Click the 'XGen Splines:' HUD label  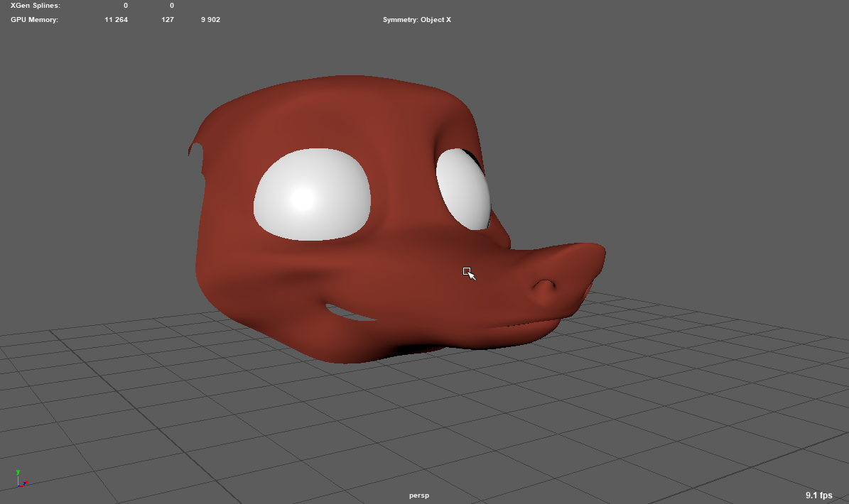[36, 6]
